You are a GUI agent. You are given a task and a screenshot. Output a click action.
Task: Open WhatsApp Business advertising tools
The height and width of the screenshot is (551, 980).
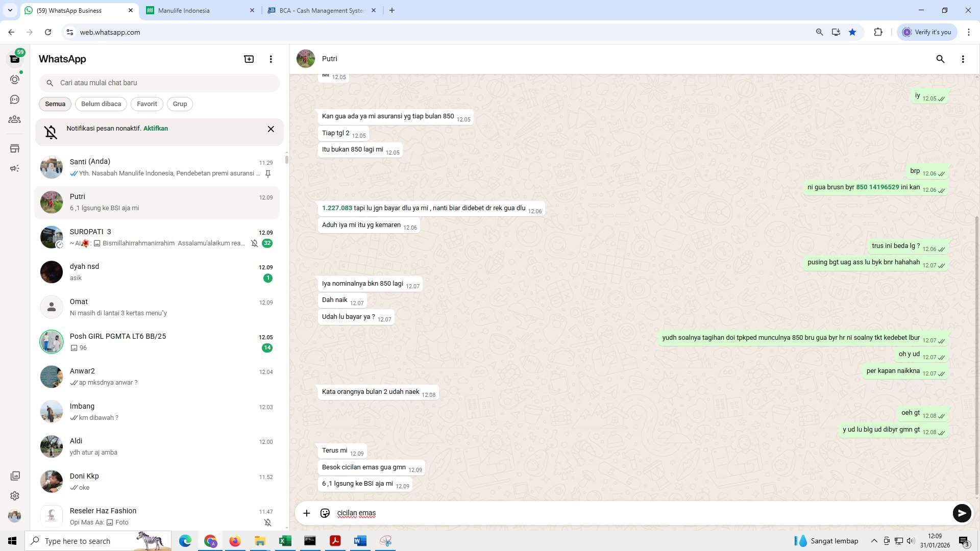click(15, 168)
